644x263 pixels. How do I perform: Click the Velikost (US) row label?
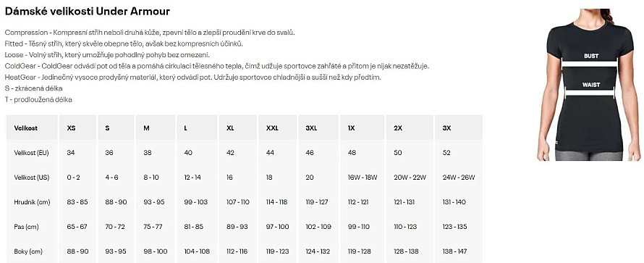pyautogui.click(x=32, y=178)
